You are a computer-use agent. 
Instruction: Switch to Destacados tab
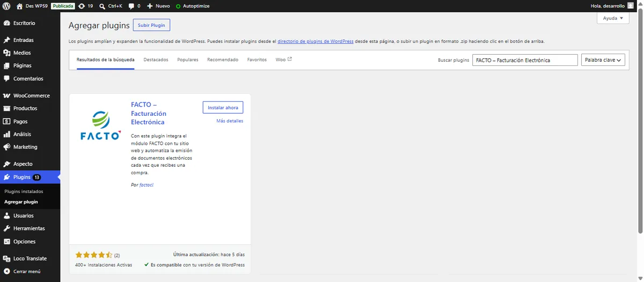pos(156,60)
